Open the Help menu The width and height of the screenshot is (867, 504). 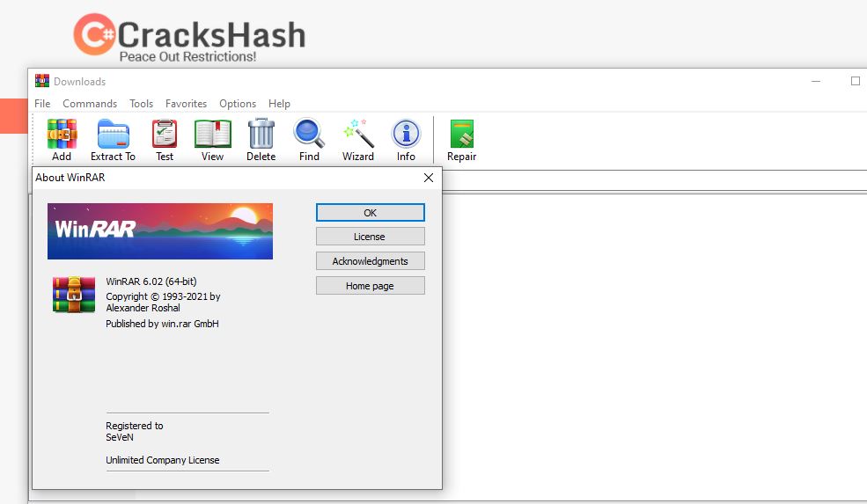pos(279,103)
